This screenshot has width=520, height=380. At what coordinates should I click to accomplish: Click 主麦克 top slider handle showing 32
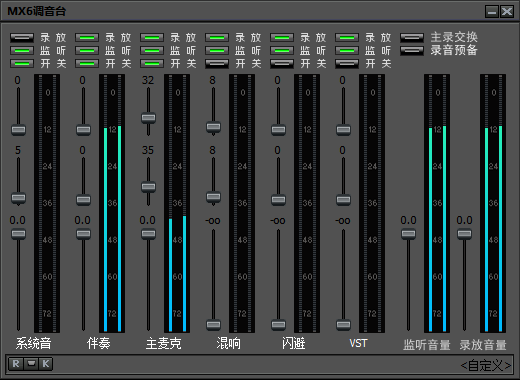(x=148, y=118)
